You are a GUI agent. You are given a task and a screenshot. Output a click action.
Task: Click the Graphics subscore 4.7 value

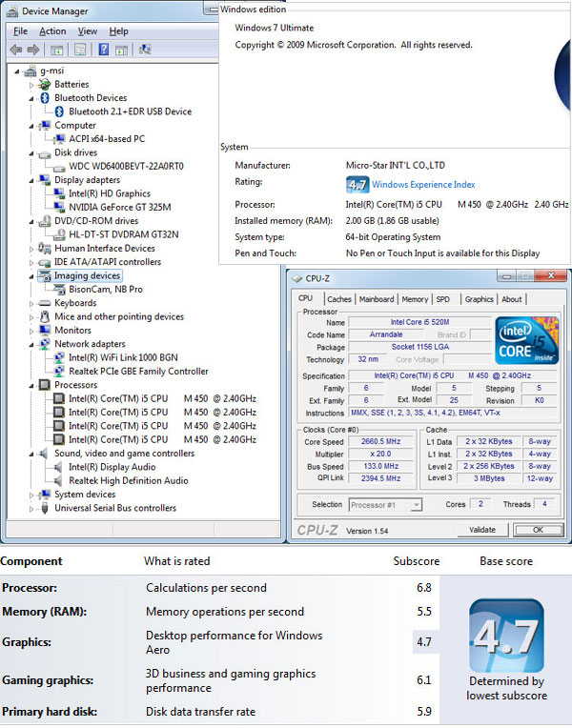coord(424,642)
